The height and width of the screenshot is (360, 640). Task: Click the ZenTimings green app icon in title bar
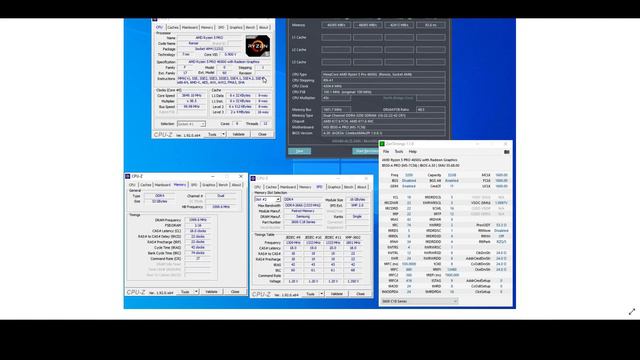coord(382,144)
